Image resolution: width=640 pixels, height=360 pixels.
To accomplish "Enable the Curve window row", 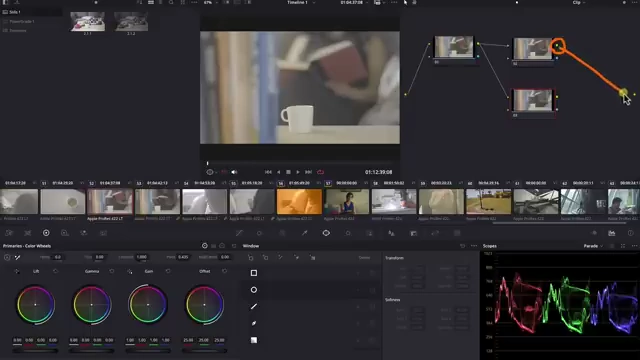I will [x=254, y=323].
